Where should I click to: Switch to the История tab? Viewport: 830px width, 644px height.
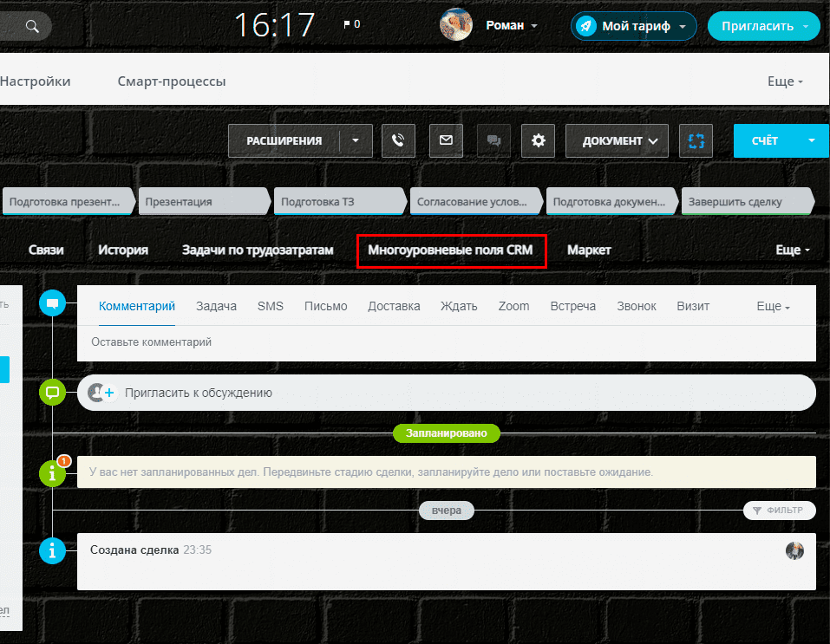point(123,250)
